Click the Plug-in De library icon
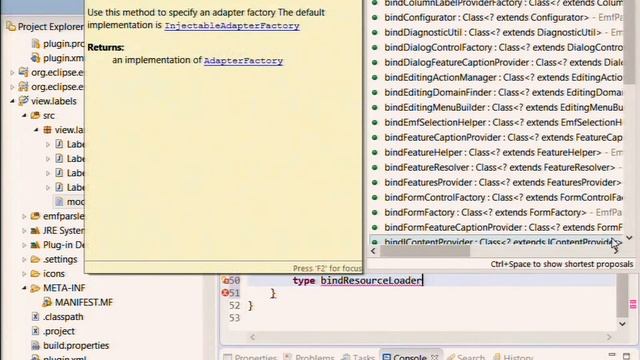Viewport: 640px width, 360px height. (x=36, y=245)
